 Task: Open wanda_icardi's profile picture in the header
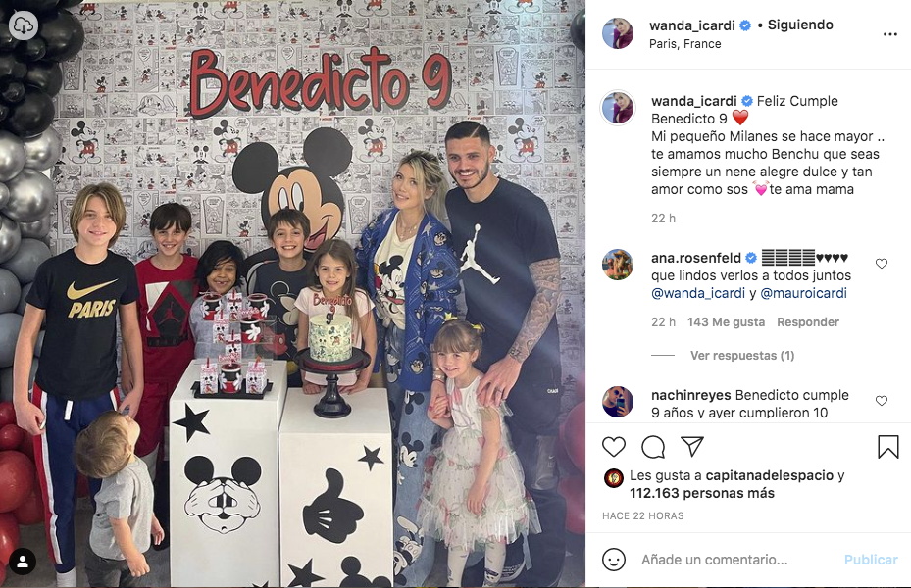618,33
